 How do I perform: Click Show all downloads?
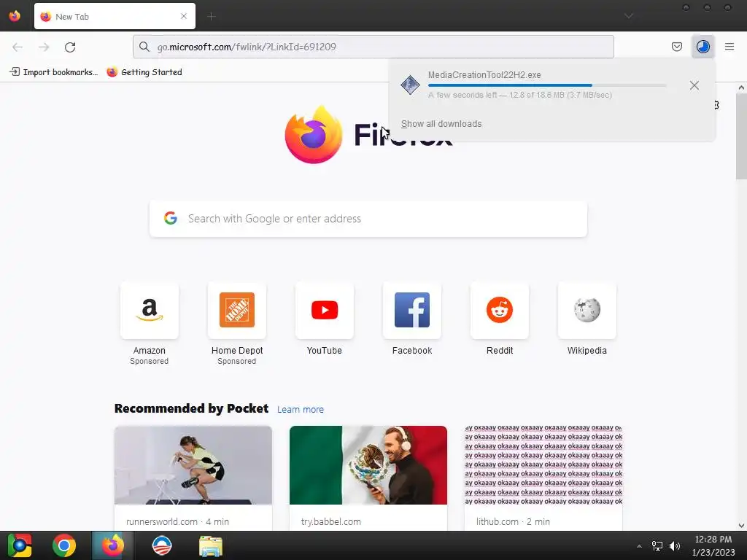[441, 124]
